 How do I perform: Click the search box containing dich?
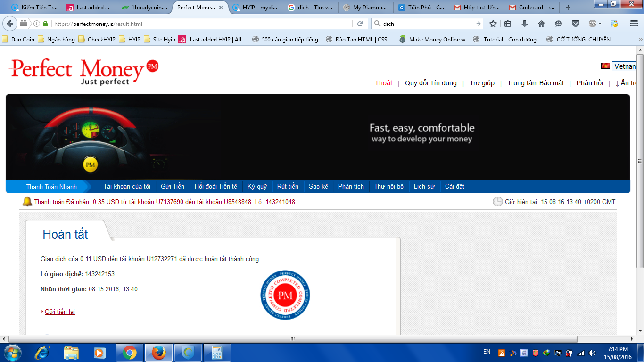[x=427, y=24]
